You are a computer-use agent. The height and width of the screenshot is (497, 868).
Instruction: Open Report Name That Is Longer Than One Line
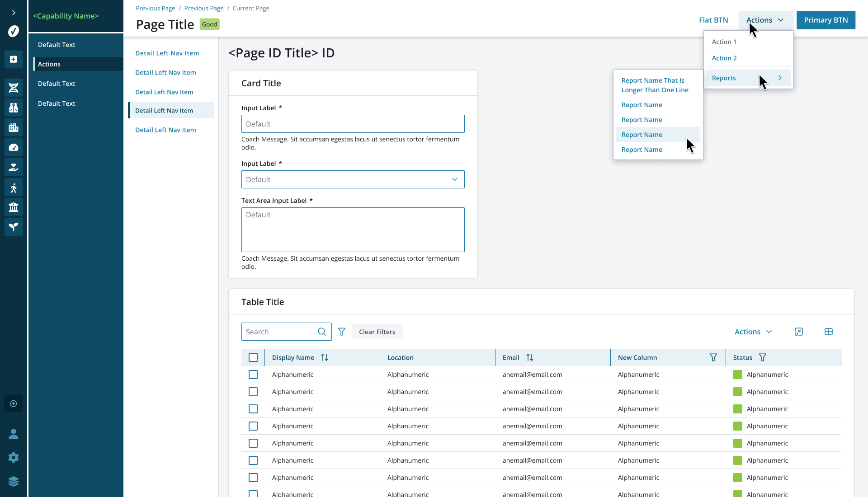point(655,85)
